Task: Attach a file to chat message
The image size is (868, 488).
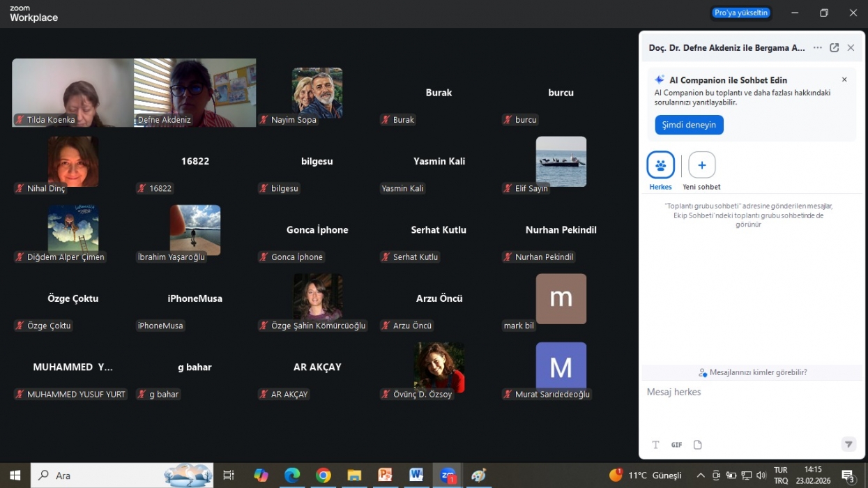Action: (697, 445)
